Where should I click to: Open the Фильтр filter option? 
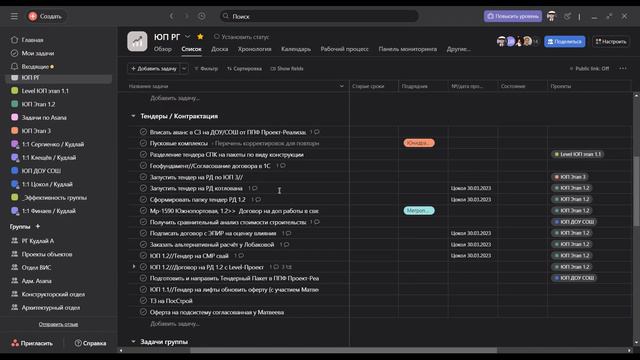point(206,69)
